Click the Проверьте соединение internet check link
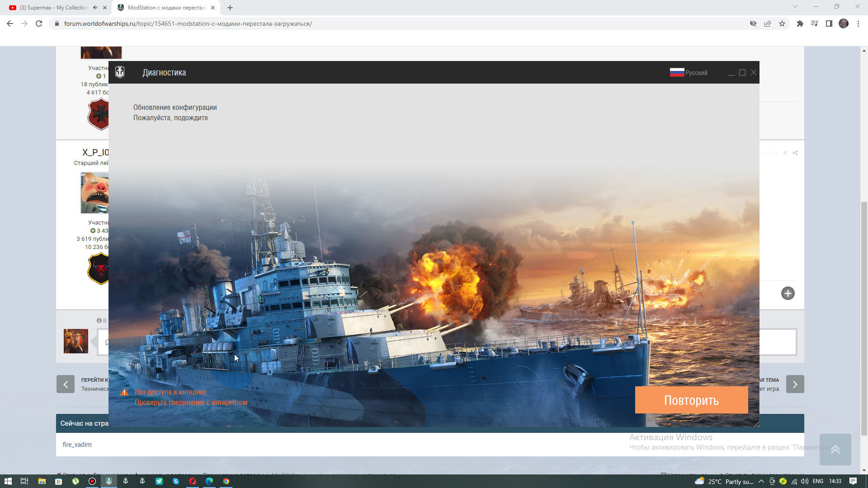The width and height of the screenshot is (868, 488). coord(190,402)
